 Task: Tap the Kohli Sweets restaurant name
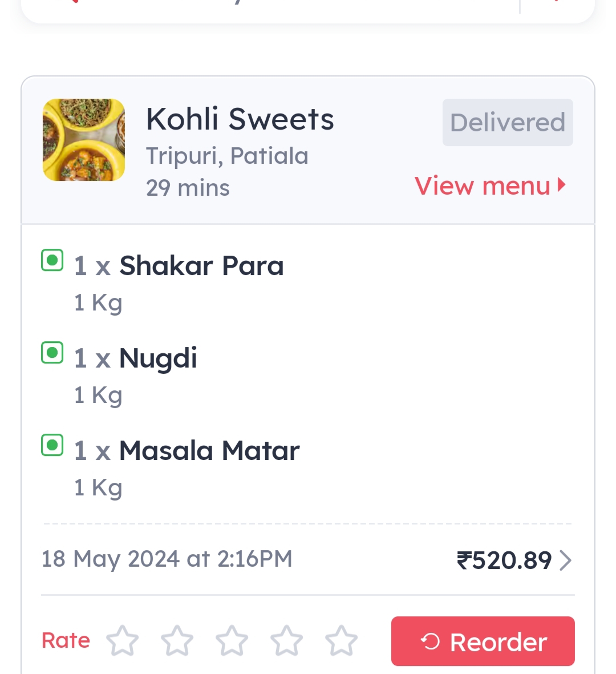click(x=240, y=119)
